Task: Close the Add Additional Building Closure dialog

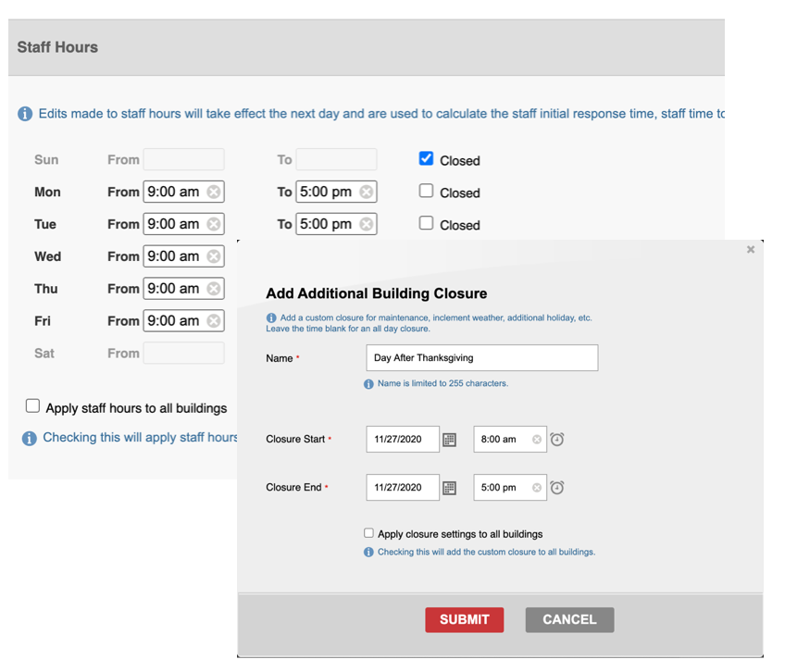Action: pos(751,250)
